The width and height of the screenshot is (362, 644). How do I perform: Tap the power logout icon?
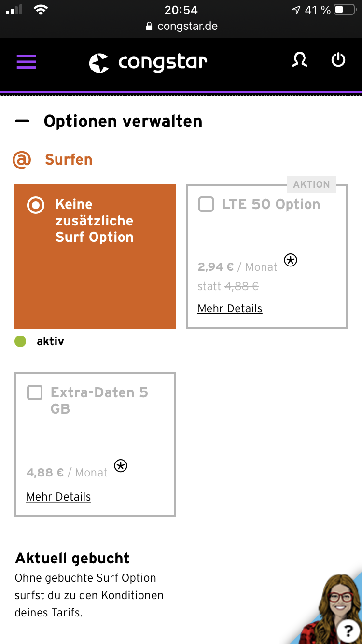pos(338,60)
